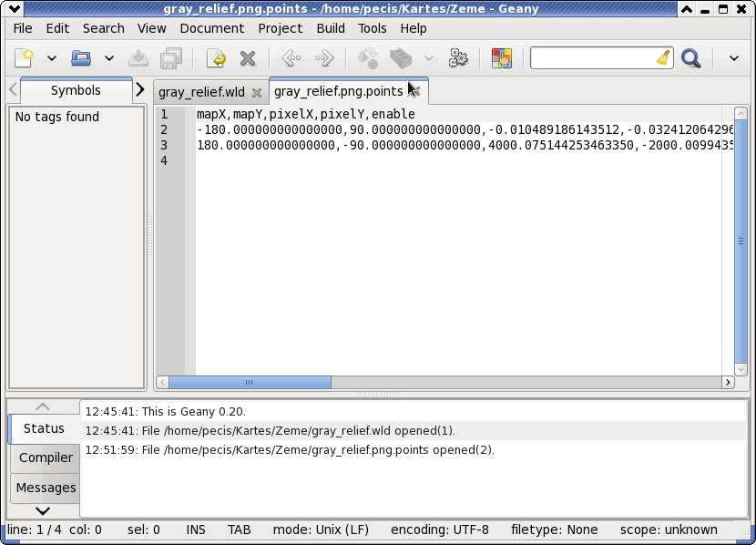The image size is (756, 545).
Task: Click the Close file X toolbar icon
Action: pos(248,58)
